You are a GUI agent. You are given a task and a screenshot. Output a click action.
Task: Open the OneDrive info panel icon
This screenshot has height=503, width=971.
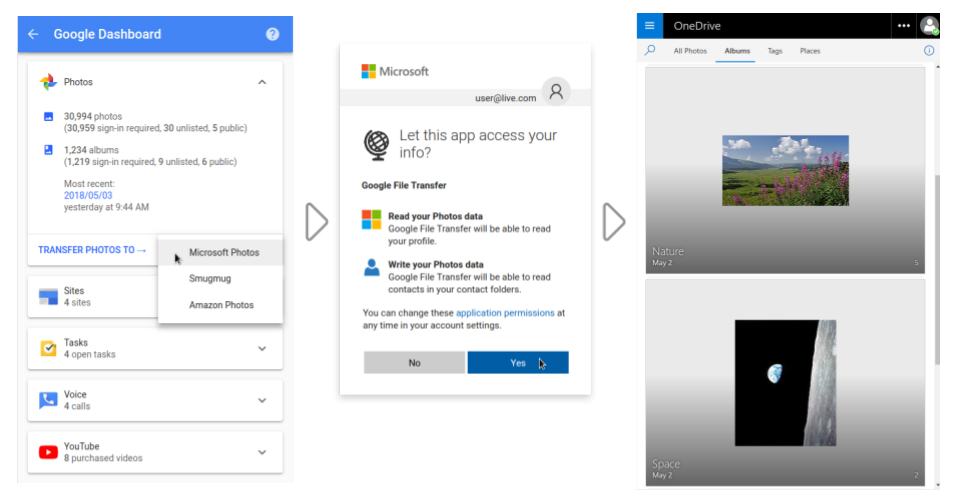click(x=929, y=51)
